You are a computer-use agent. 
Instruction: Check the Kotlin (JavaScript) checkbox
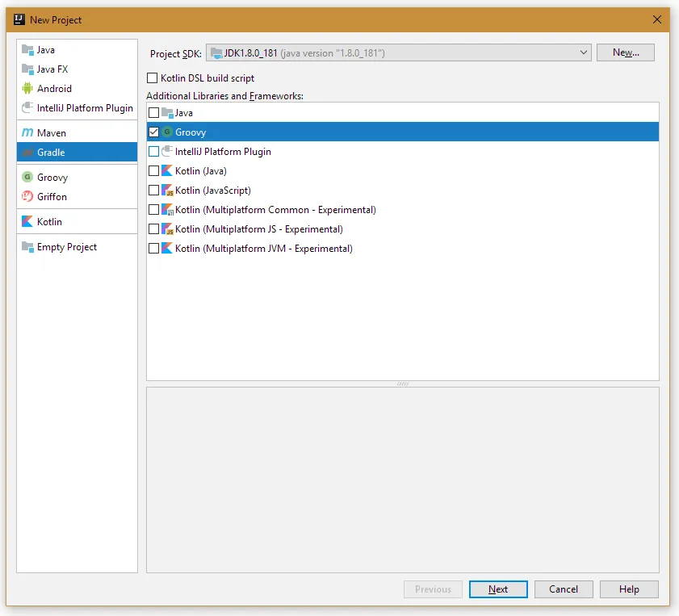click(x=153, y=190)
